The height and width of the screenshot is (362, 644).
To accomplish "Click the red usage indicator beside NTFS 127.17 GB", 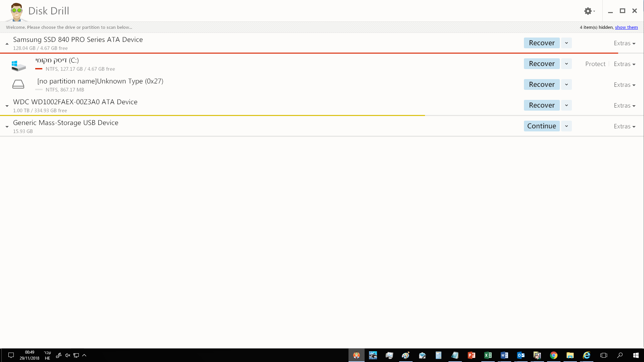I will 39,69.
